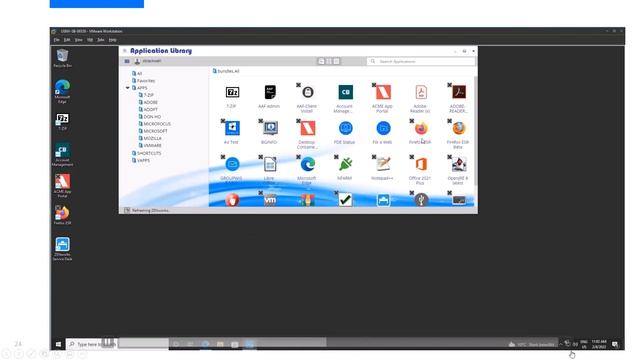Screen dimensions: 640x360
Task: Select the MOZILLA subfolder
Action: [x=150, y=138]
